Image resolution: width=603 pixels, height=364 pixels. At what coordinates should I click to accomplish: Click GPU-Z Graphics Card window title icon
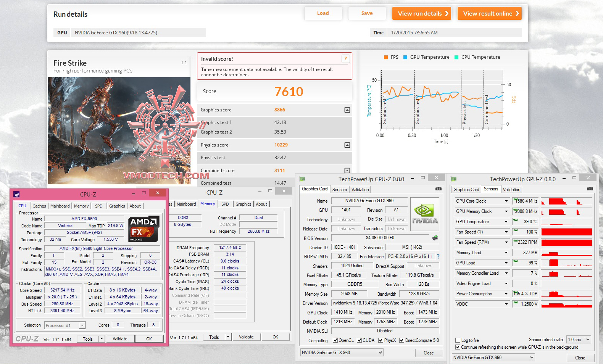(302, 179)
